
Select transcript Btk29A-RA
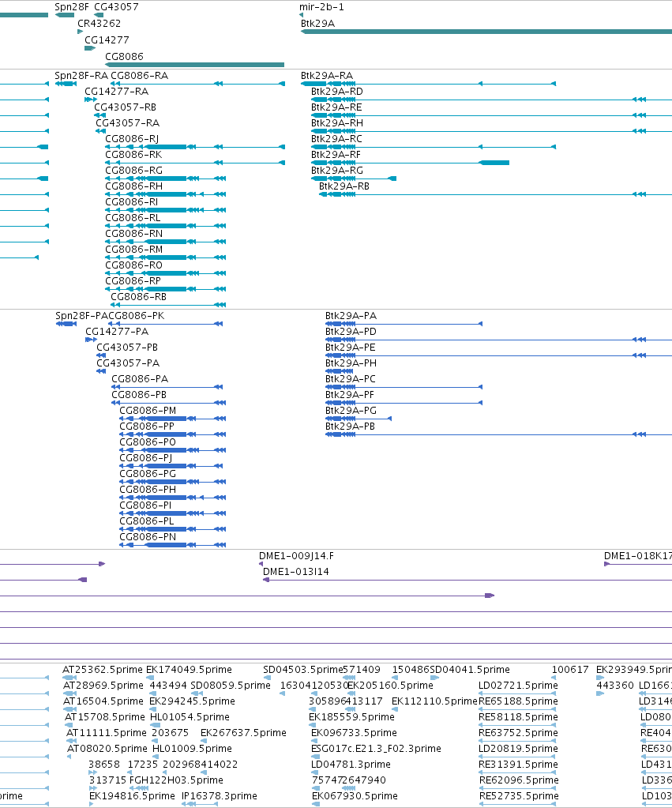[327, 76]
